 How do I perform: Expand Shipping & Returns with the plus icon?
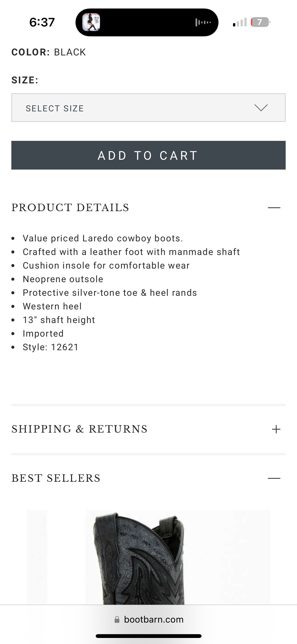point(276,429)
